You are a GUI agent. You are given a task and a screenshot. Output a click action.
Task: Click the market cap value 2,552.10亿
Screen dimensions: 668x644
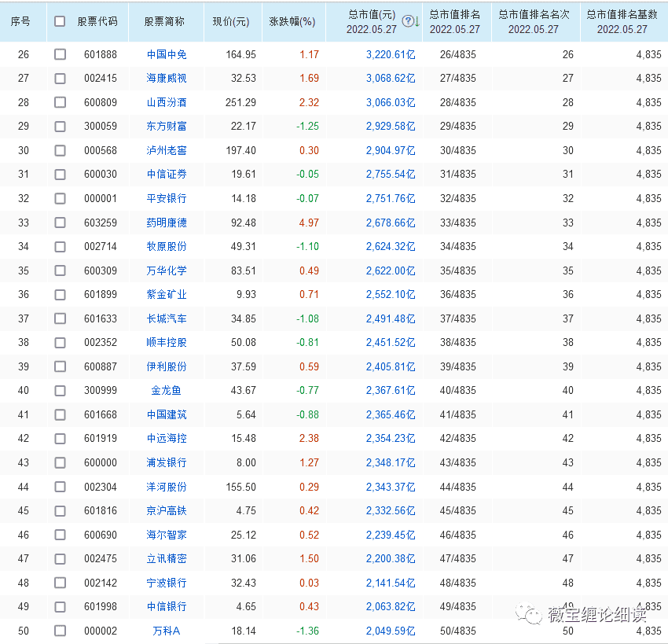391,295
